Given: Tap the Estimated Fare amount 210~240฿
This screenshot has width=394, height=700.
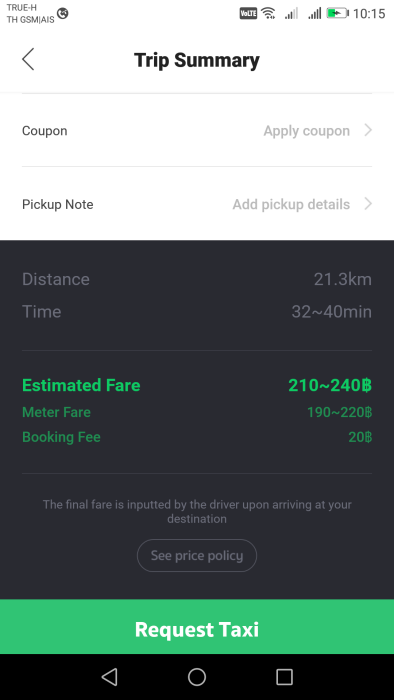Looking at the screenshot, I should 330,385.
